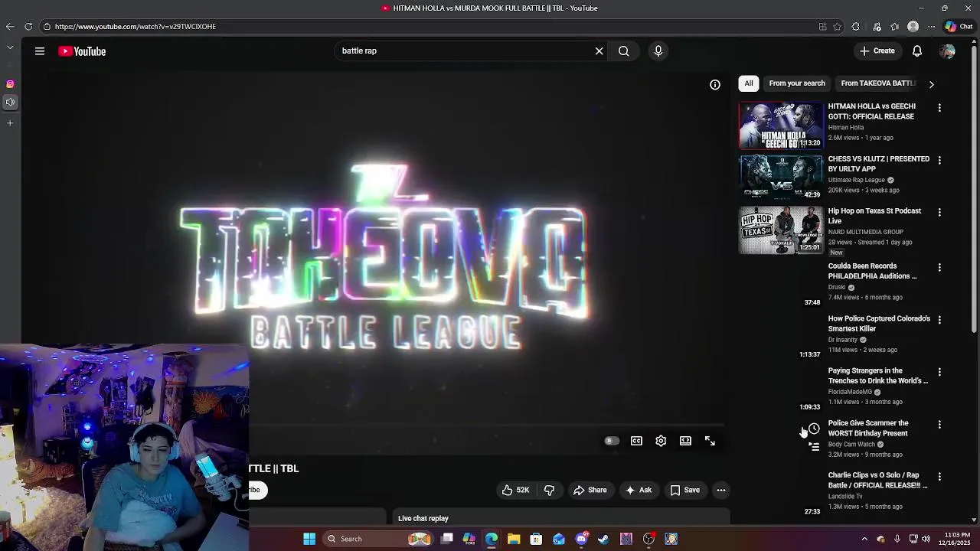
Task: Select From TAKEOVA BATTLE chip
Action: (878, 83)
